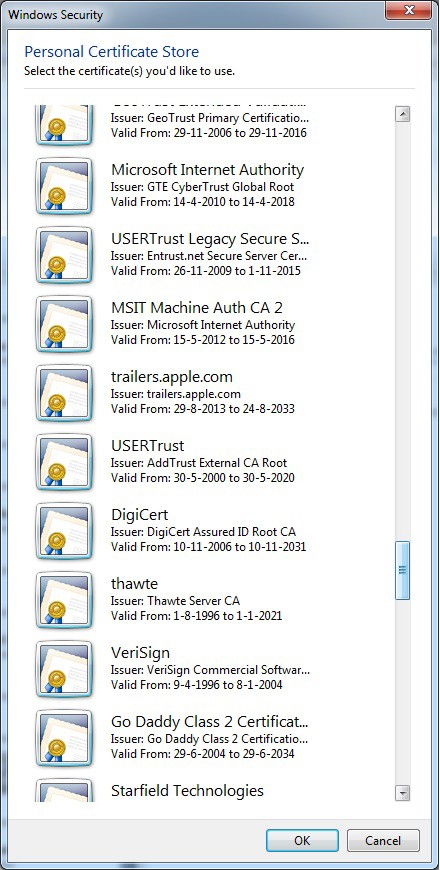Select the Issuer: Thawte Server CA line

[175, 601]
